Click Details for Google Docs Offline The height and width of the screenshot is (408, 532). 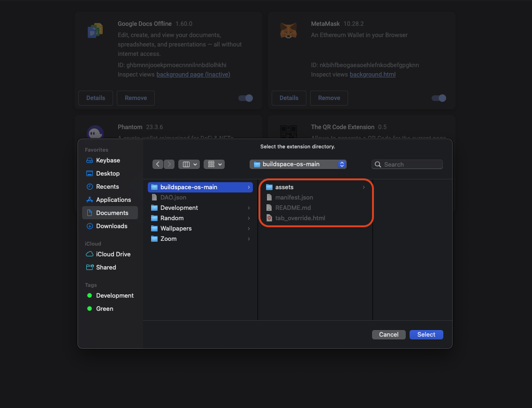pyautogui.click(x=96, y=98)
